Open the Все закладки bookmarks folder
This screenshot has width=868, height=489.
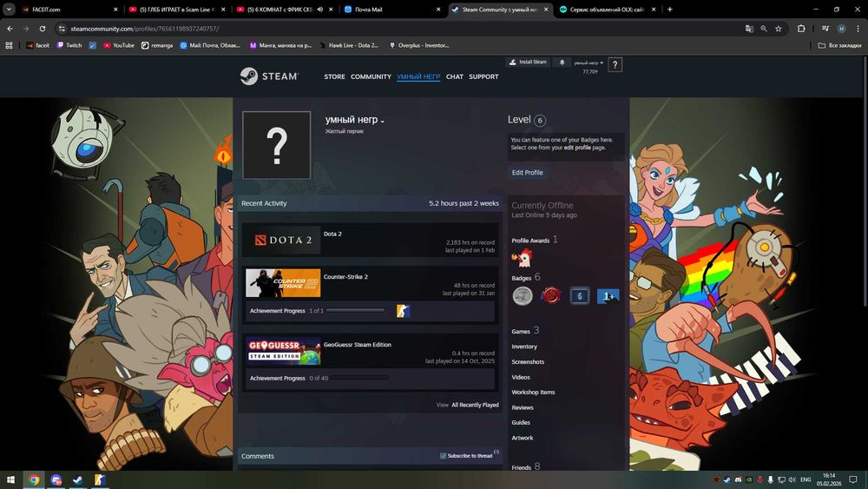coord(839,45)
